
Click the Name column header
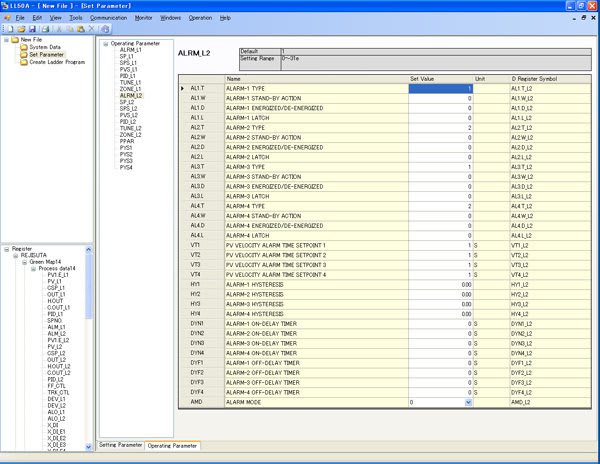pyautogui.click(x=316, y=79)
